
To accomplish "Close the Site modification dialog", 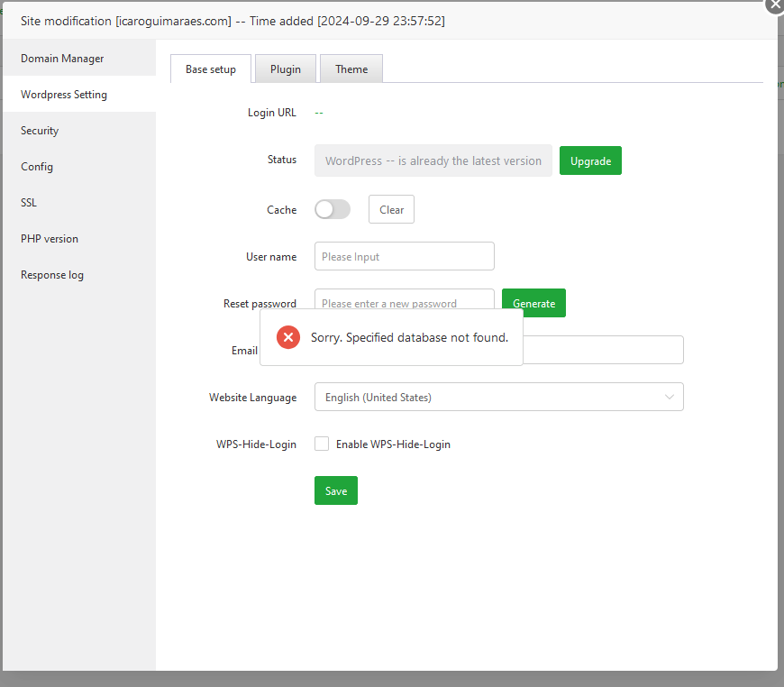I will (773, 5).
